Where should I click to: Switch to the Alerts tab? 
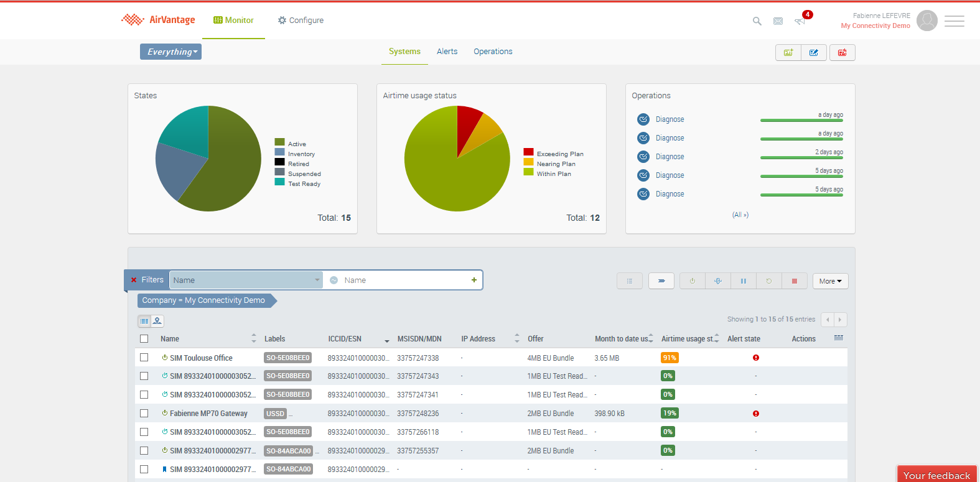[x=447, y=52]
